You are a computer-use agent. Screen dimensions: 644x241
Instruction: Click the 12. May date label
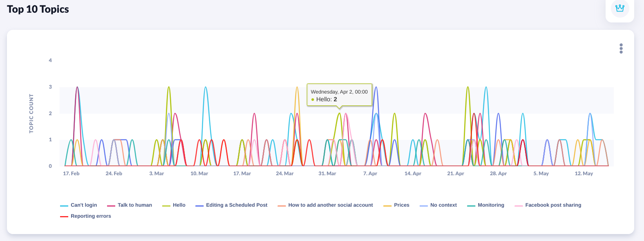click(584, 174)
